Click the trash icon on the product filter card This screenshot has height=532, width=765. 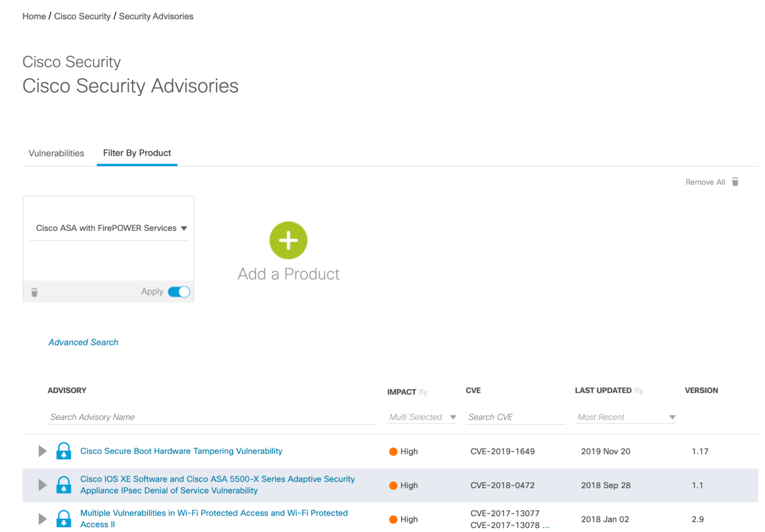[34, 292]
